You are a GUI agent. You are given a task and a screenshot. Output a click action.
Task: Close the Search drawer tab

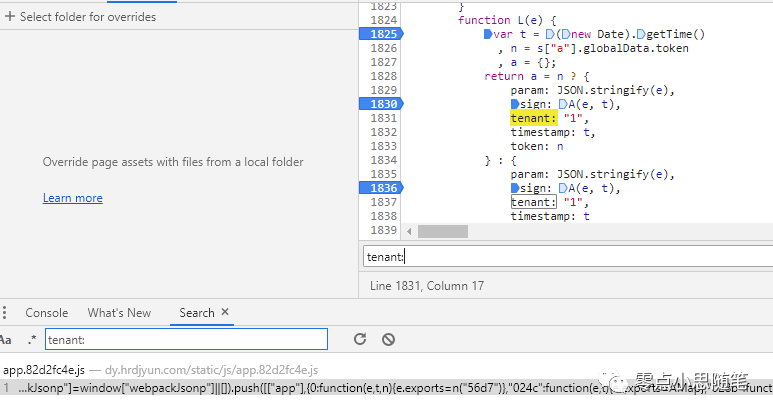[225, 312]
